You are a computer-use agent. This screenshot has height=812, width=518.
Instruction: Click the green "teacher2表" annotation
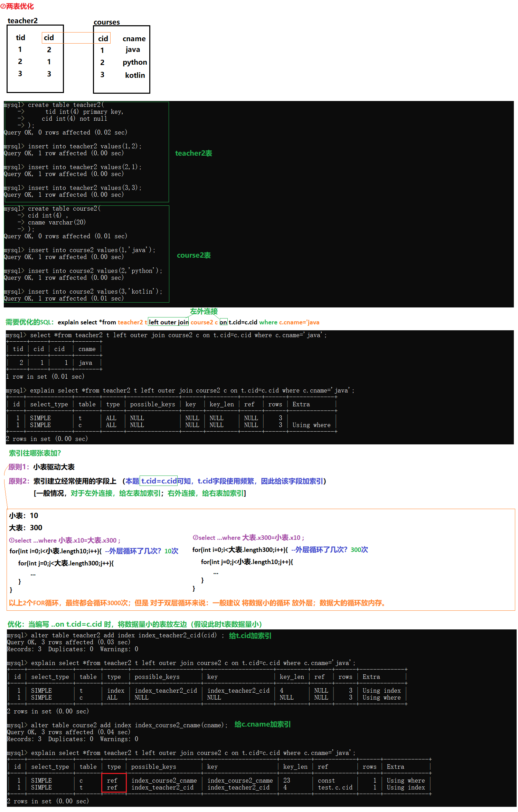pyautogui.click(x=194, y=153)
